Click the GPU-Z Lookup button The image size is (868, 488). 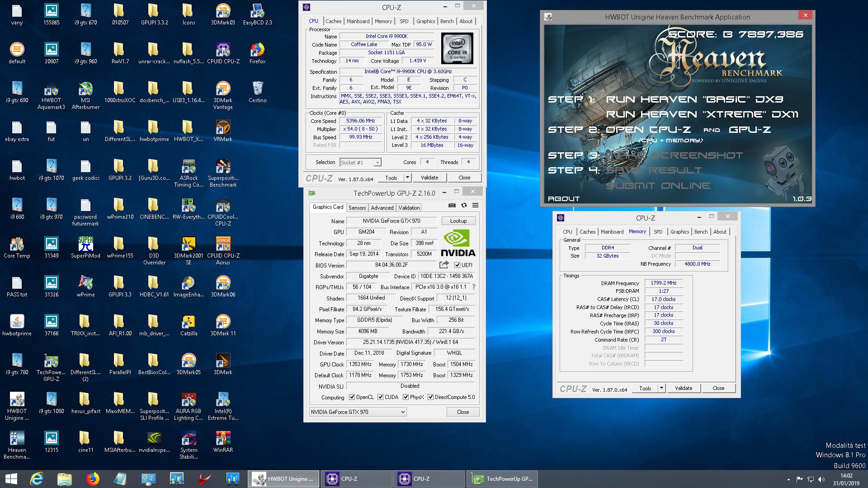coord(458,221)
